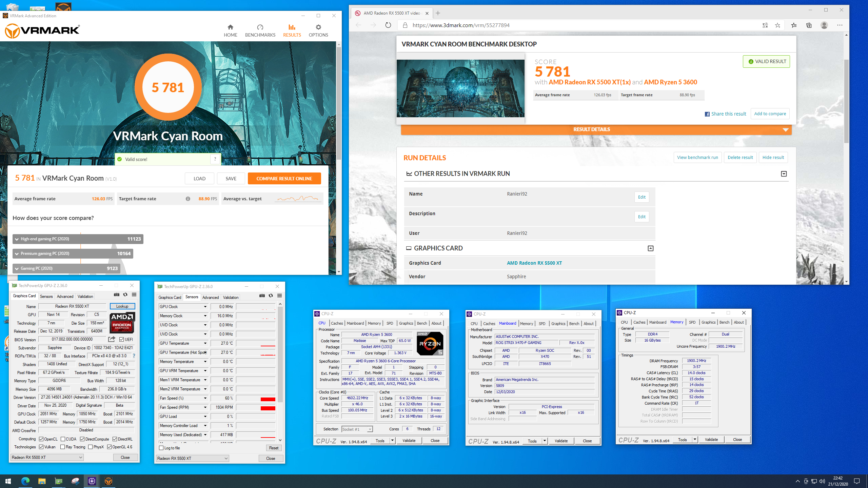The width and height of the screenshot is (868, 488).
Task: Open File Explorer from the taskbar
Action: tap(42, 481)
